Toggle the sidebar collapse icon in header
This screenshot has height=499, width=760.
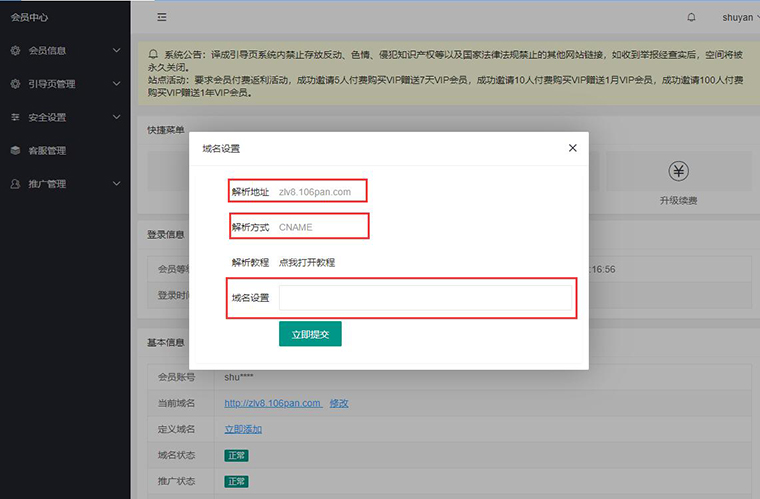coord(162,17)
